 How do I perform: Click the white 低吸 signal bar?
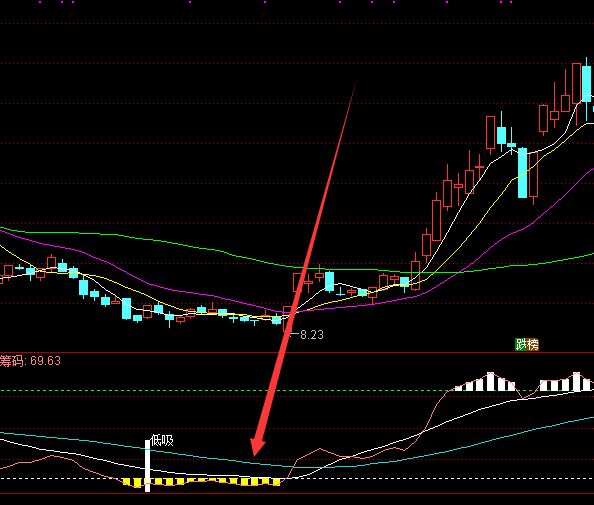pos(147,466)
